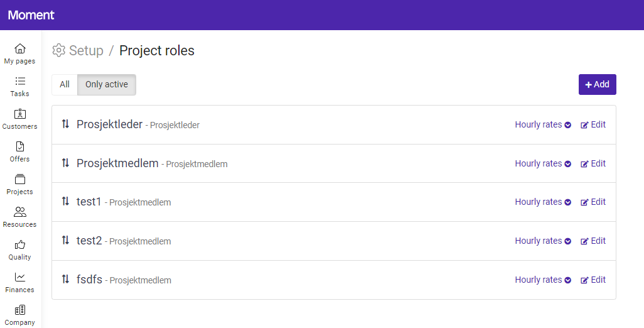Image resolution: width=644 pixels, height=328 pixels.
Task: Edit the test2 role
Action: point(593,241)
